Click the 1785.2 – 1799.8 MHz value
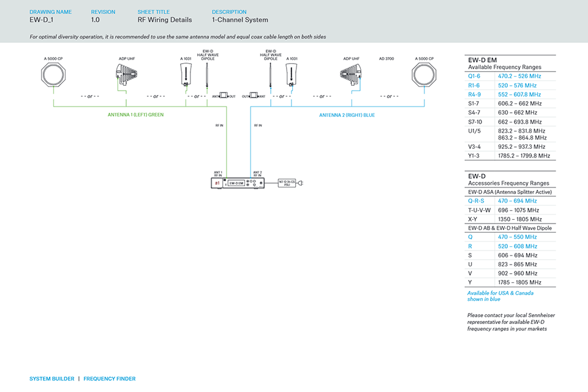This screenshot has height=392, width=588. click(524, 156)
